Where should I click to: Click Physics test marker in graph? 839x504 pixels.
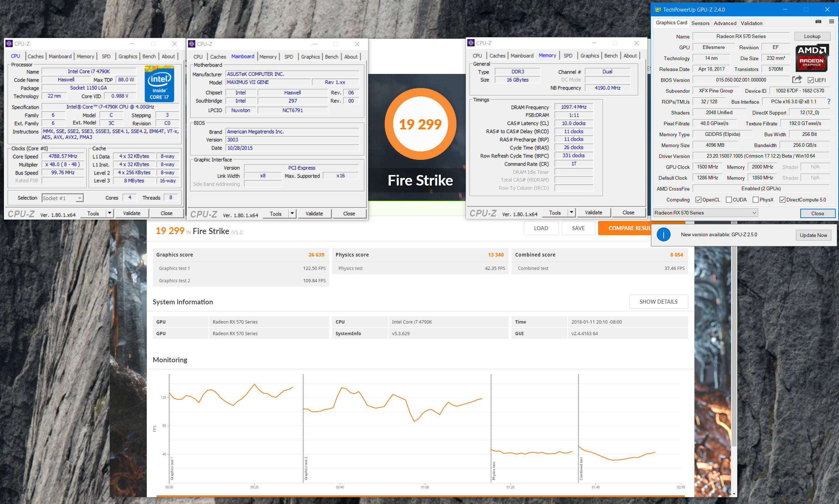(494, 471)
